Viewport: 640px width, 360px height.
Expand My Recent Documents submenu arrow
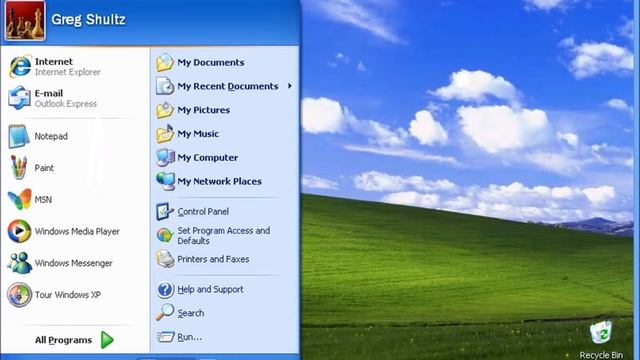pos(289,86)
